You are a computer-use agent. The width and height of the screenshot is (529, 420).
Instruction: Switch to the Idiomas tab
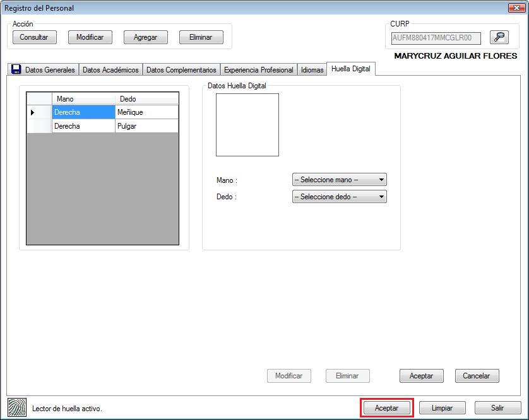pos(312,70)
